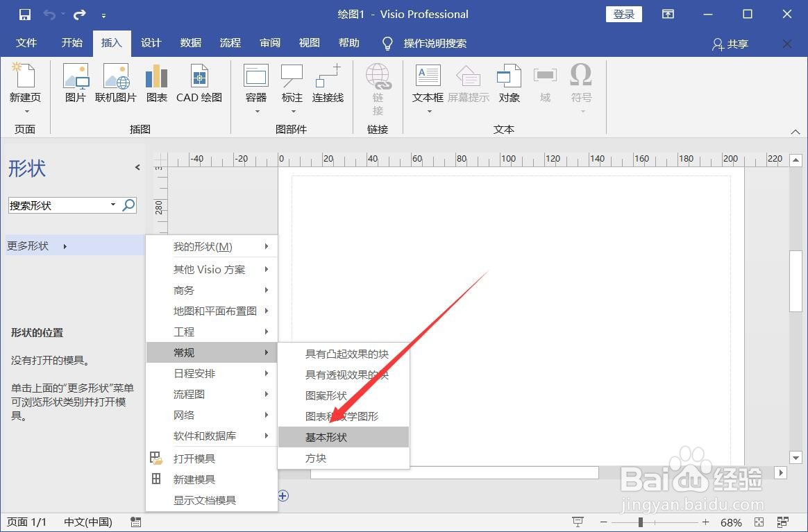Open the search shapes dropdown arrow
808x532 pixels.
tap(113, 205)
